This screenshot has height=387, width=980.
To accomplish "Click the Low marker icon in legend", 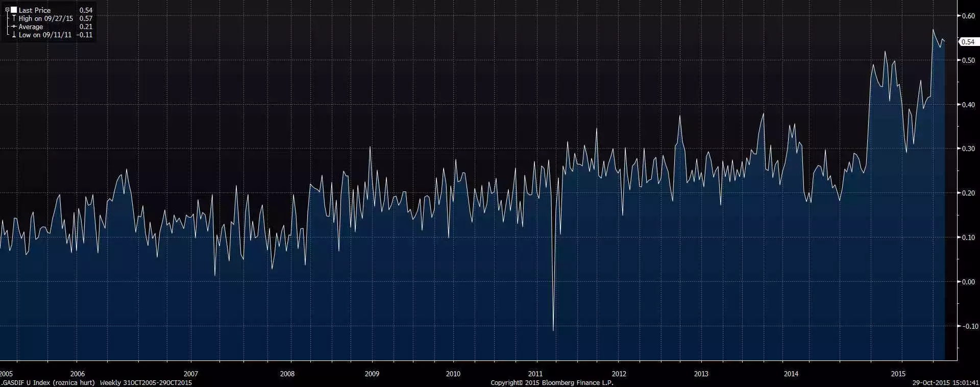I will pos(14,35).
